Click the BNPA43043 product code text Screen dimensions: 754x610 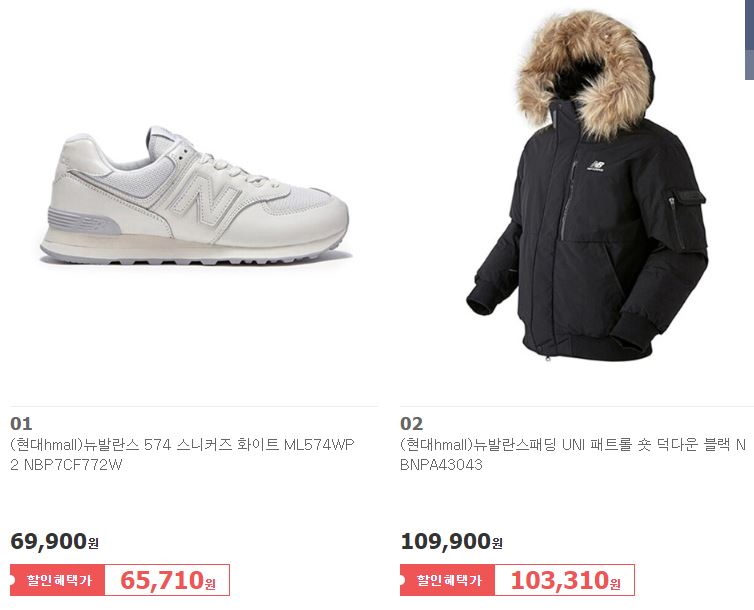[441, 465]
